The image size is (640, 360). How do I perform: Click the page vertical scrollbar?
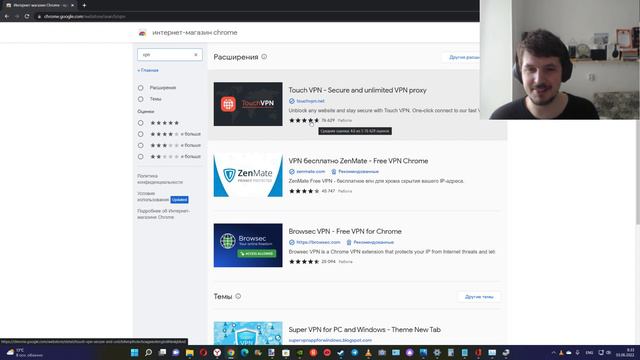[638, 171]
